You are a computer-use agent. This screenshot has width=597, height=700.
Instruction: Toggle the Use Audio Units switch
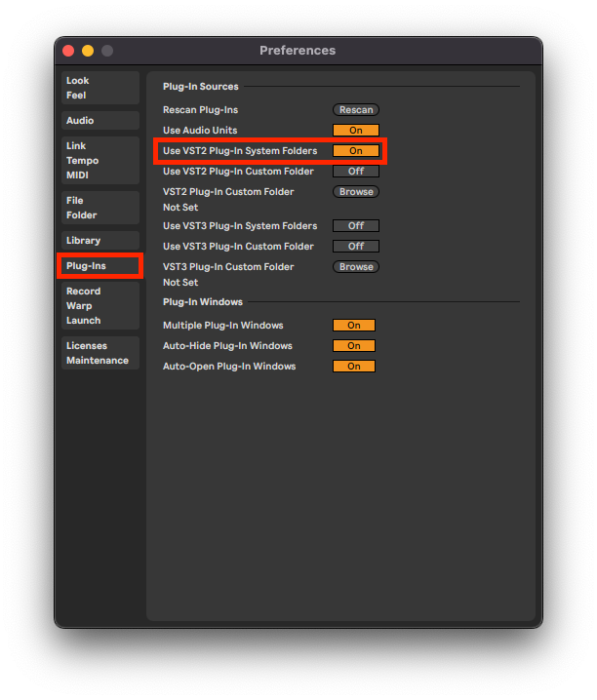click(x=356, y=131)
